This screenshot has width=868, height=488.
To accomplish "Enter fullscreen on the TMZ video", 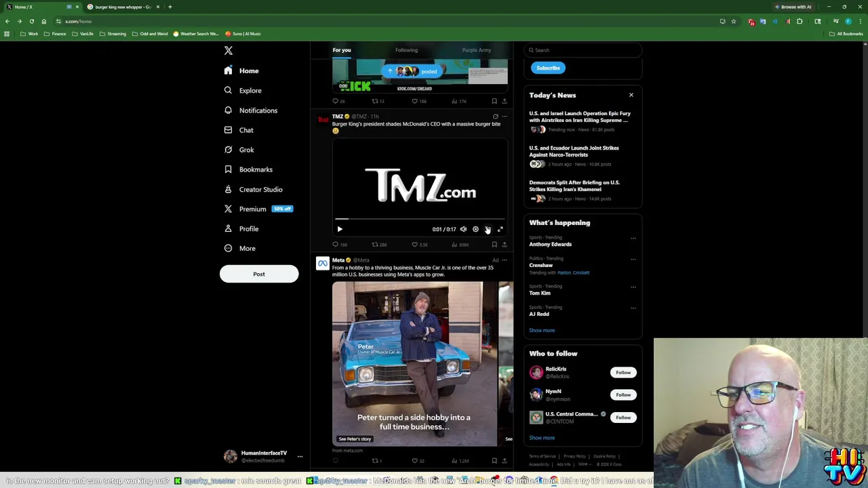I will [500, 229].
